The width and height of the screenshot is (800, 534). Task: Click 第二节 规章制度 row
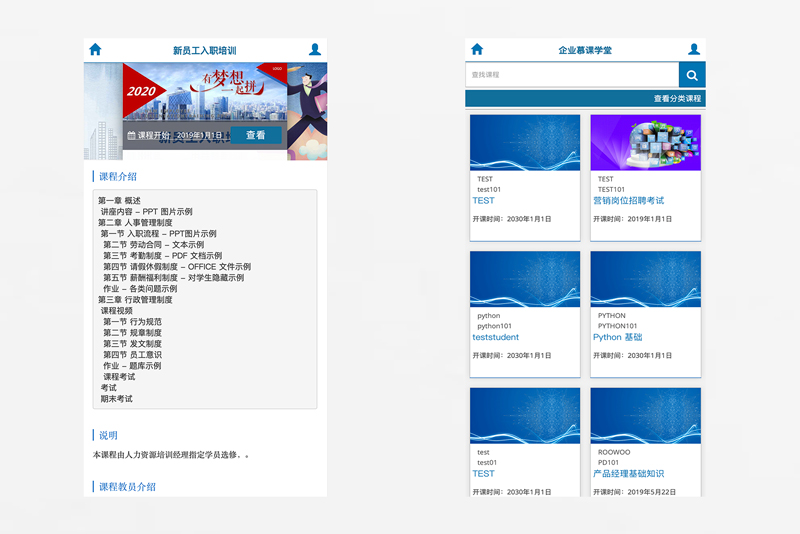pos(132,333)
